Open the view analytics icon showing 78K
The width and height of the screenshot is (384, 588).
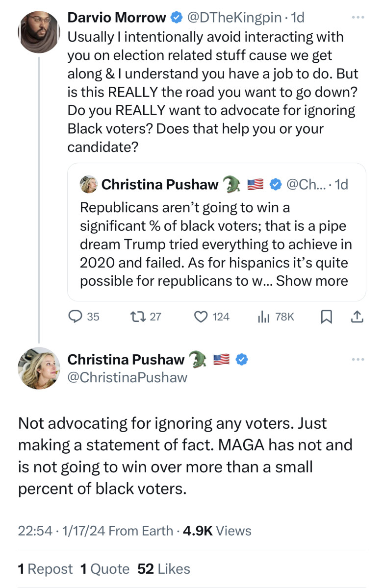264,317
